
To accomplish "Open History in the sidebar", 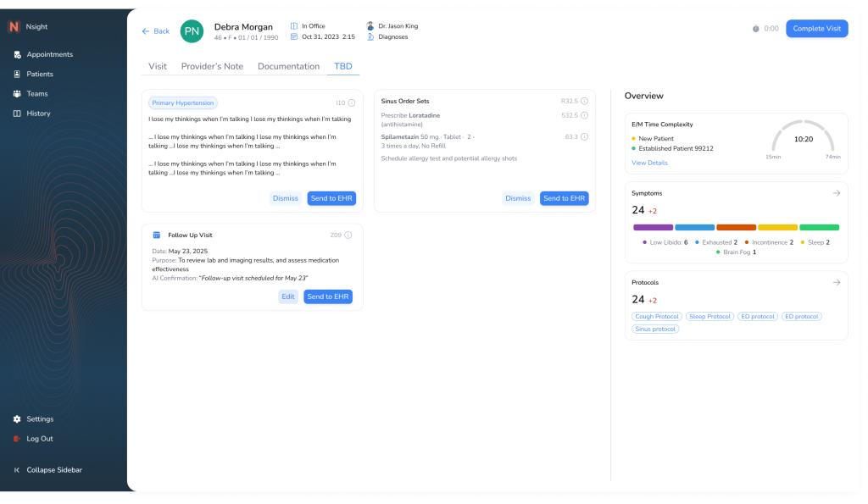I will click(x=38, y=113).
